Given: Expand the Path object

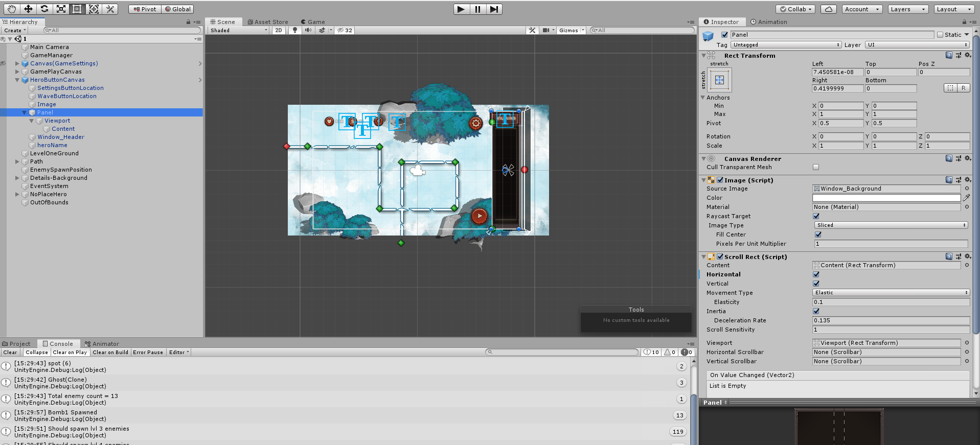Looking at the screenshot, I should click(x=17, y=161).
